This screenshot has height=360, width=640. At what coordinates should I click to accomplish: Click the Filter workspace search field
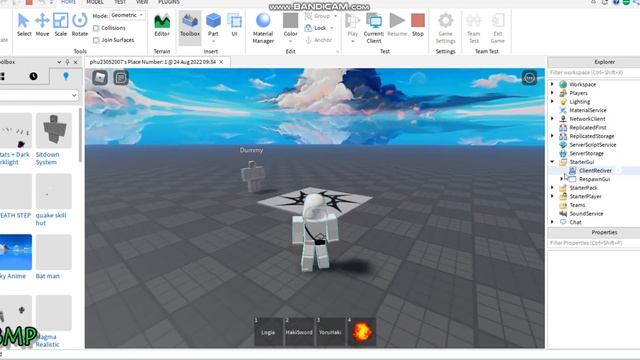pos(594,73)
